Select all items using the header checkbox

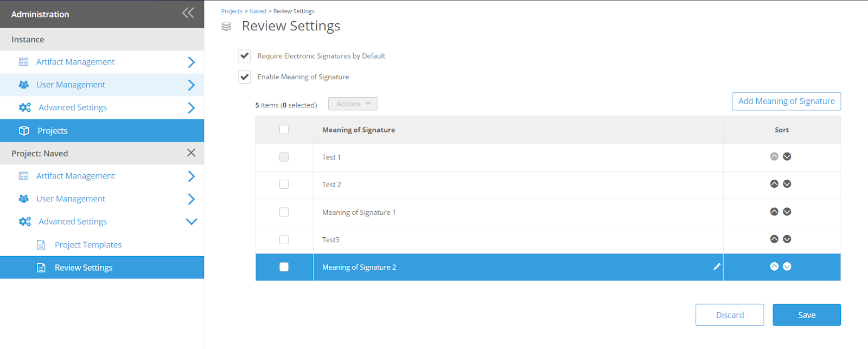click(x=284, y=129)
